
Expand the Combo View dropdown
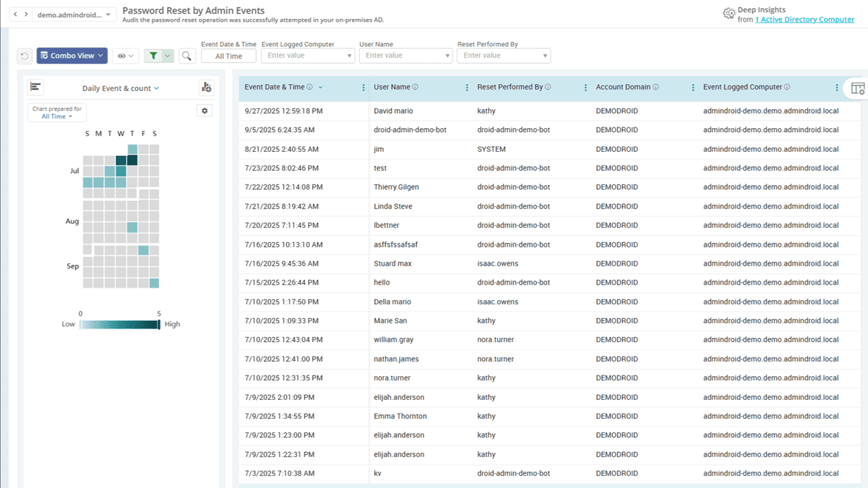tap(72, 56)
